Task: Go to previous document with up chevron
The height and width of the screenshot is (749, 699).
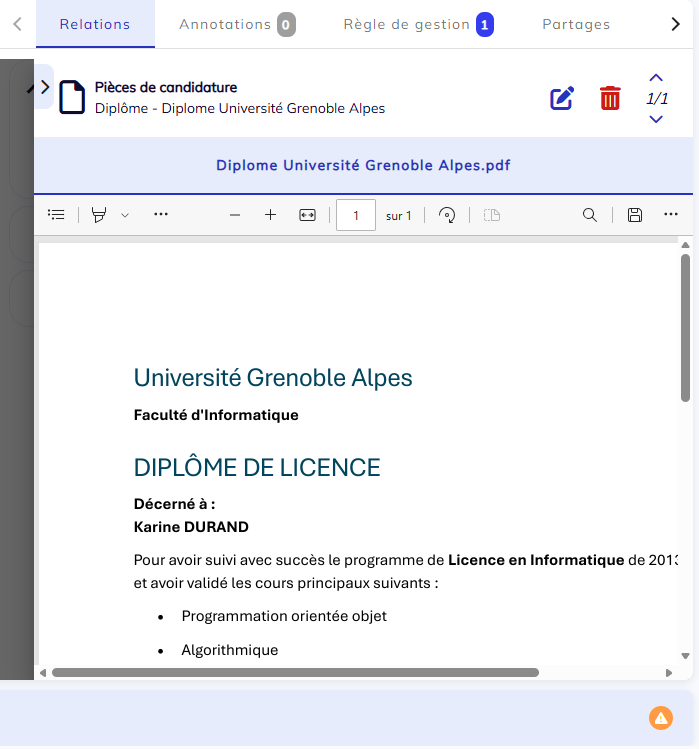Action: pyautogui.click(x=656, y=78)
